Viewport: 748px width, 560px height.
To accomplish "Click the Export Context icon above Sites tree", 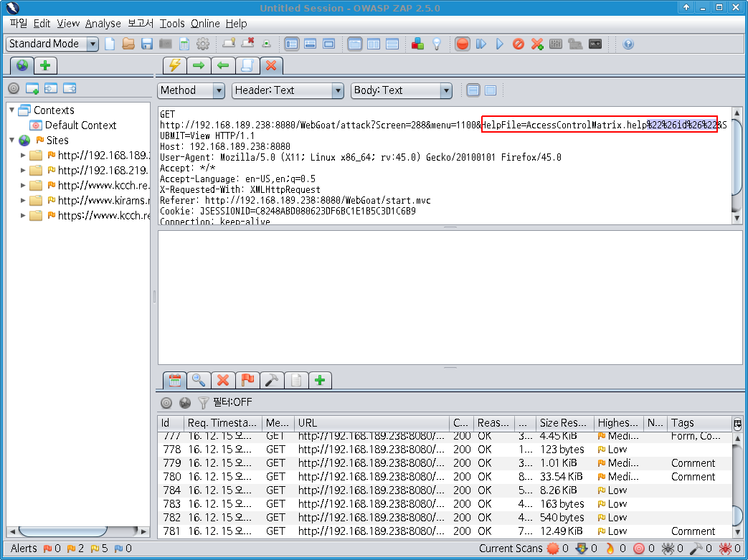I will pos(70,88).
